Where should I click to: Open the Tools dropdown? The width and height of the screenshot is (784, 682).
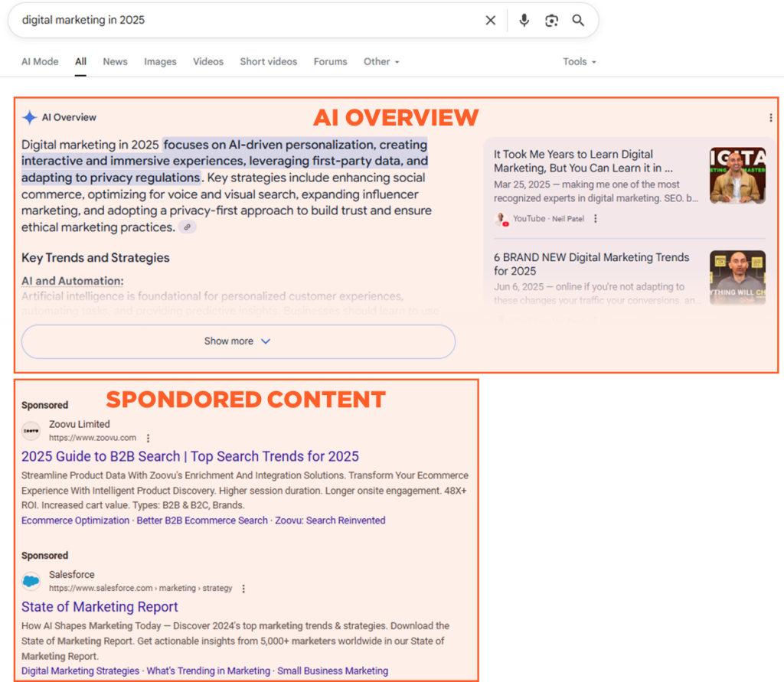tap(579, 62)
